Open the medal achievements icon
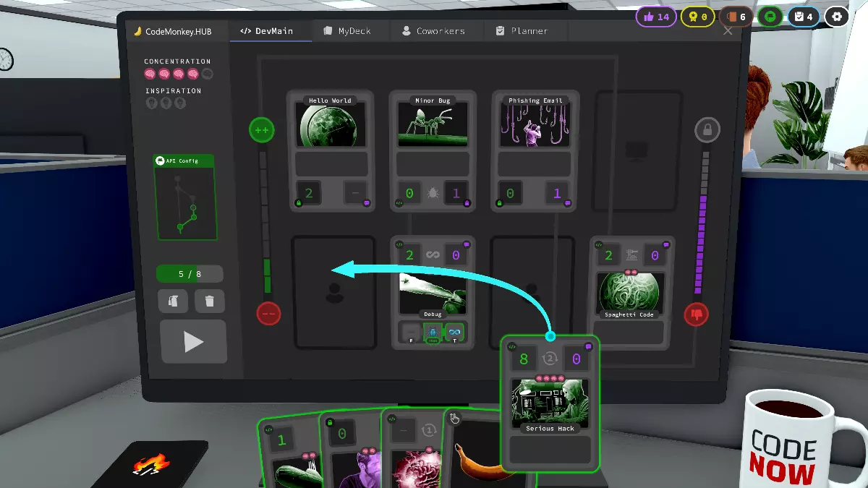Screen dimensions: 868x488 697,16
